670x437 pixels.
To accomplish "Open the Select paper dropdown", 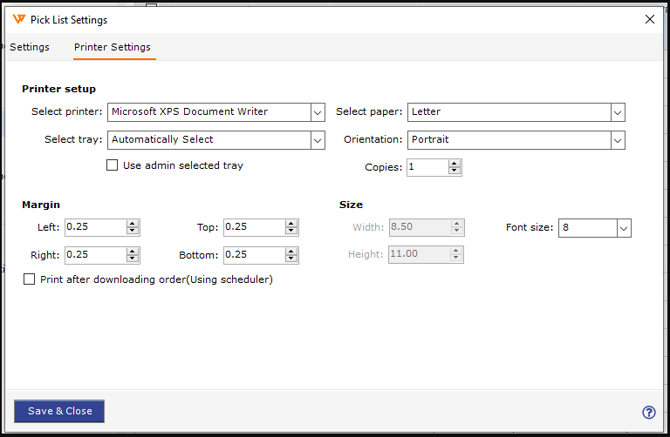I will coord(617,112).
